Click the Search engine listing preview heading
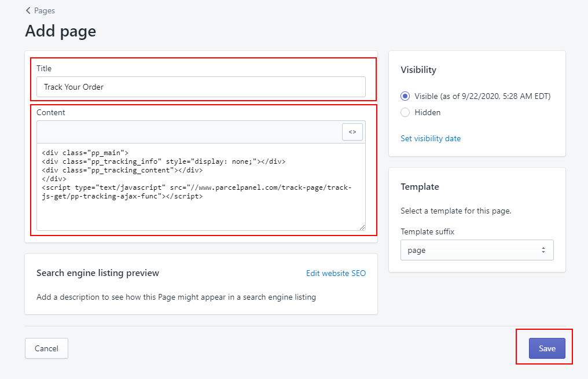588x379 pixels. click(98, 273)
